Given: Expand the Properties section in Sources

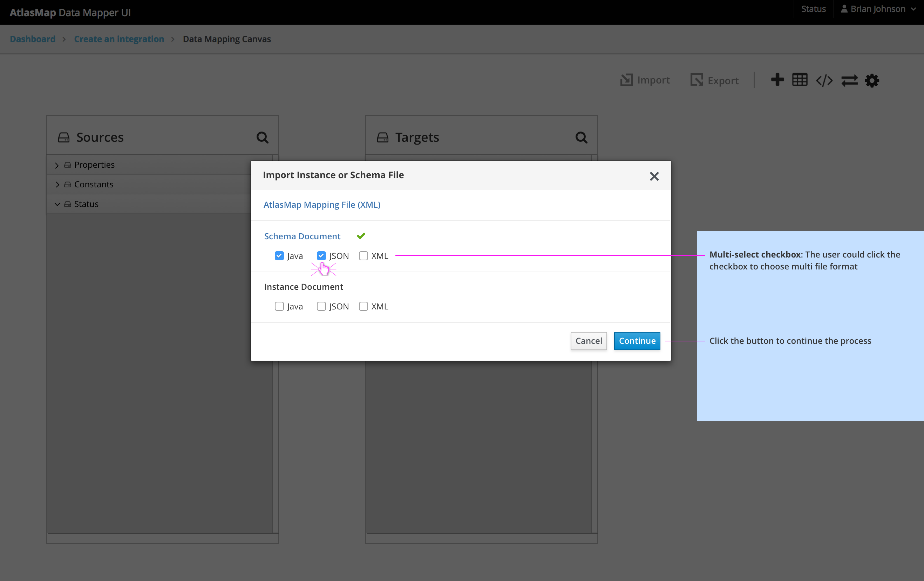Looking at the screenshot, I should click(x=57, y=165).
